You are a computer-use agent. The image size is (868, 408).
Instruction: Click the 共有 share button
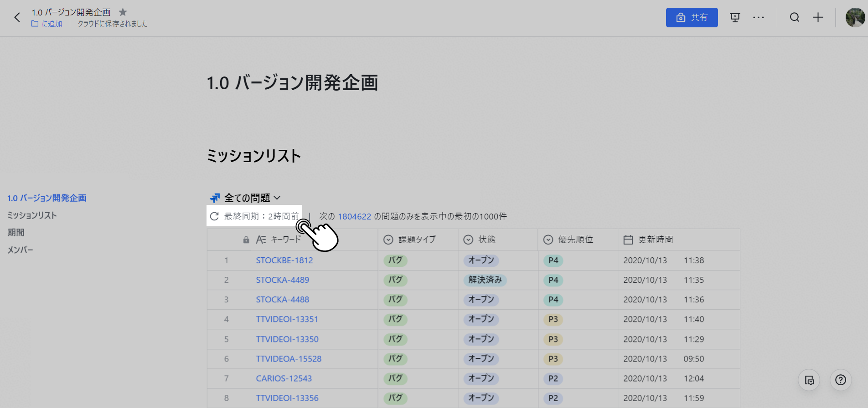692,18
